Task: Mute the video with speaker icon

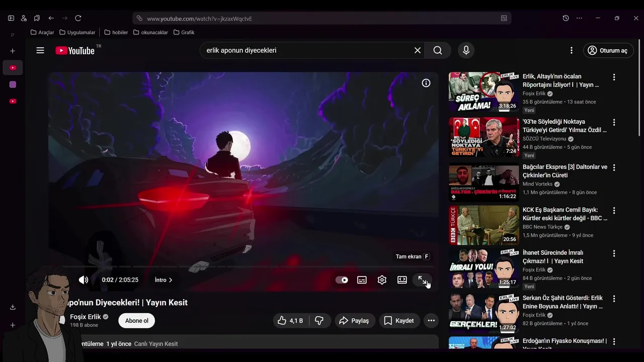Action: click(x=84, y=280)
